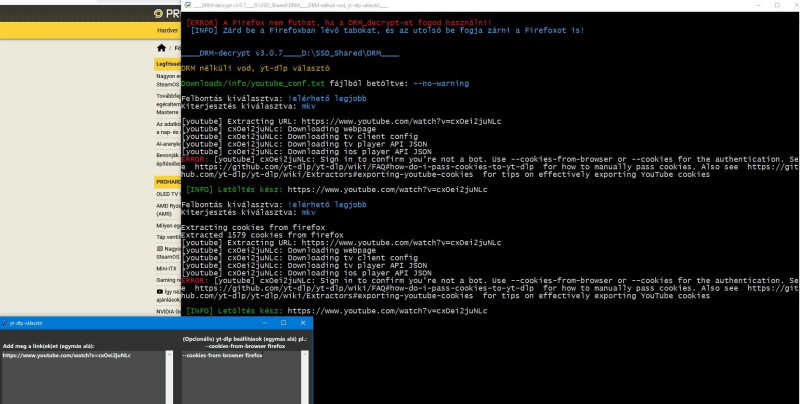Image resolution: width=800 pixels, height=404 pixels.
Task: Minimize the DRM-decrypt console window
Action: [759, 5]
